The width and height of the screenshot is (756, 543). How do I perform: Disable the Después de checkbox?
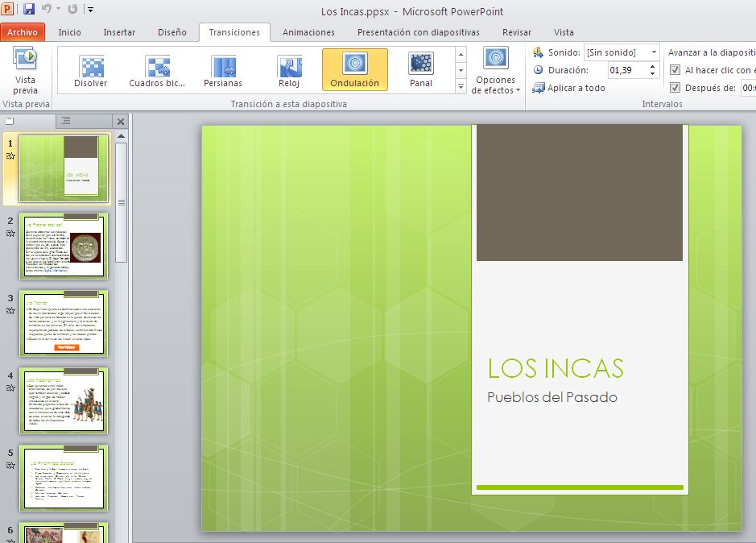[675, 89]
